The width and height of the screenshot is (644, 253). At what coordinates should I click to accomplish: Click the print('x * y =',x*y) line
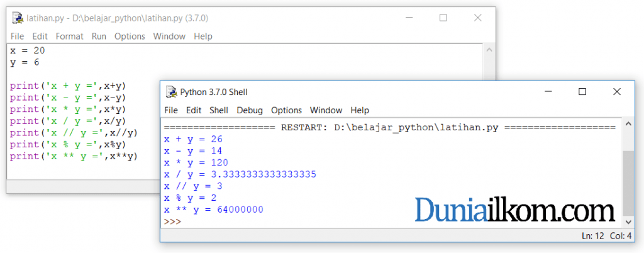point(68,110)
